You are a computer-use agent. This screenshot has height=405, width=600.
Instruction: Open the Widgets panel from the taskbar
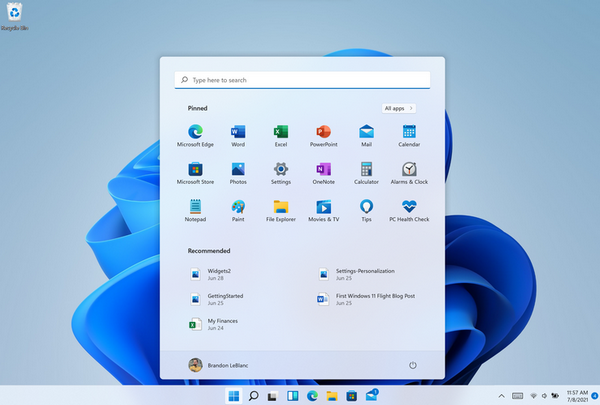point(293,396)
